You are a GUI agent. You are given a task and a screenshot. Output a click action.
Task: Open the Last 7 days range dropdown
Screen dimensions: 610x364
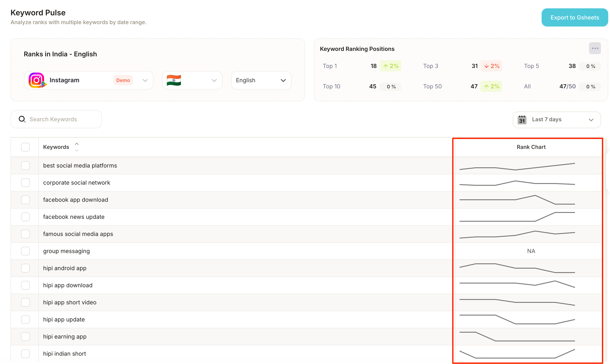556,120
